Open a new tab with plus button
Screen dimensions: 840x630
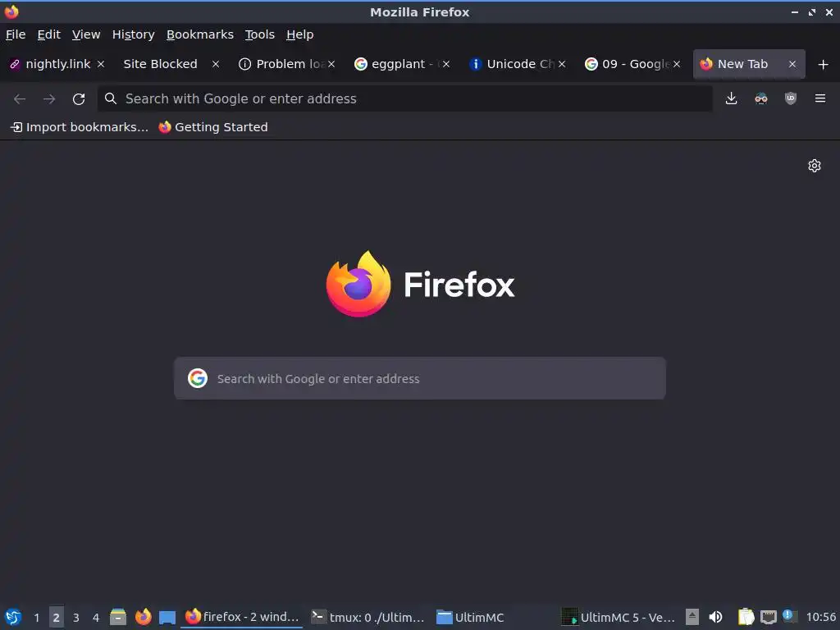tap(824, 64)
